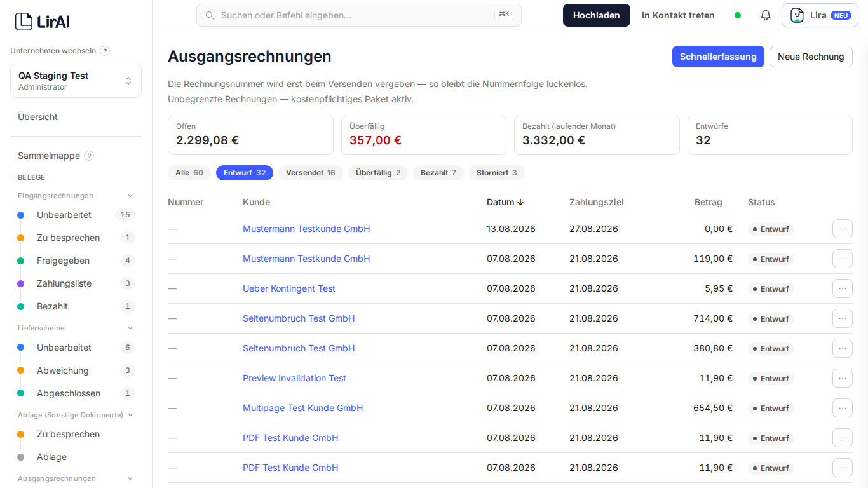868x488 pixels.
Task: Filter by Bezahlt 7
Action: tap(438, 173)
